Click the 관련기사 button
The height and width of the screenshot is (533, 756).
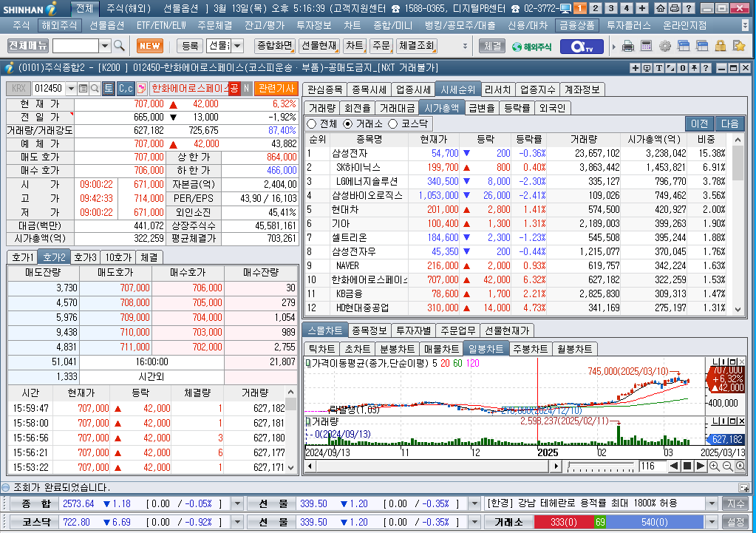[276, 88]
